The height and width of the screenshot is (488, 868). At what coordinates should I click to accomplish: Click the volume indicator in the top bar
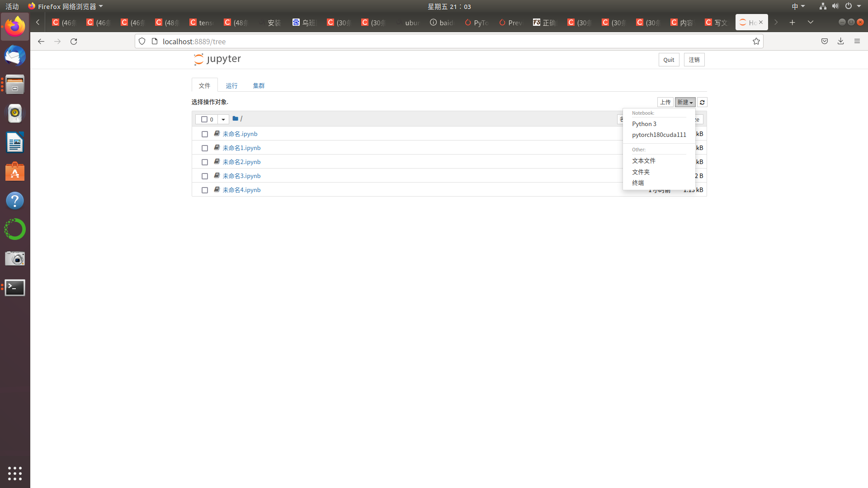point(835,6)
